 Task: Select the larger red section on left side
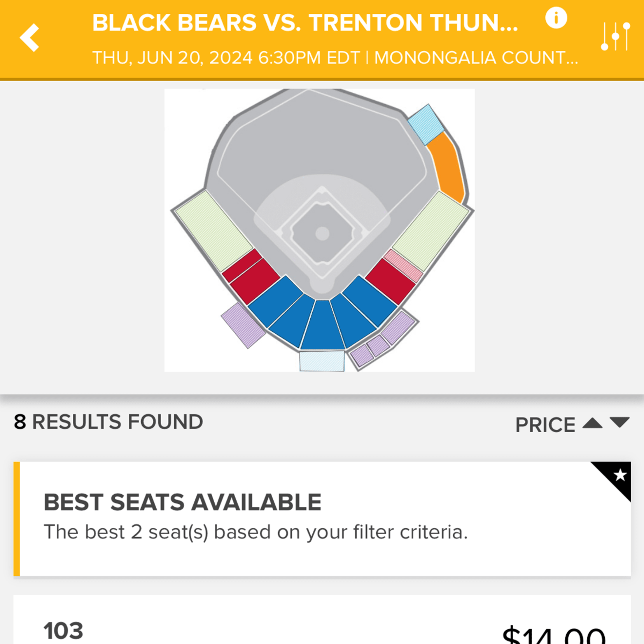(x=255, y=281)
